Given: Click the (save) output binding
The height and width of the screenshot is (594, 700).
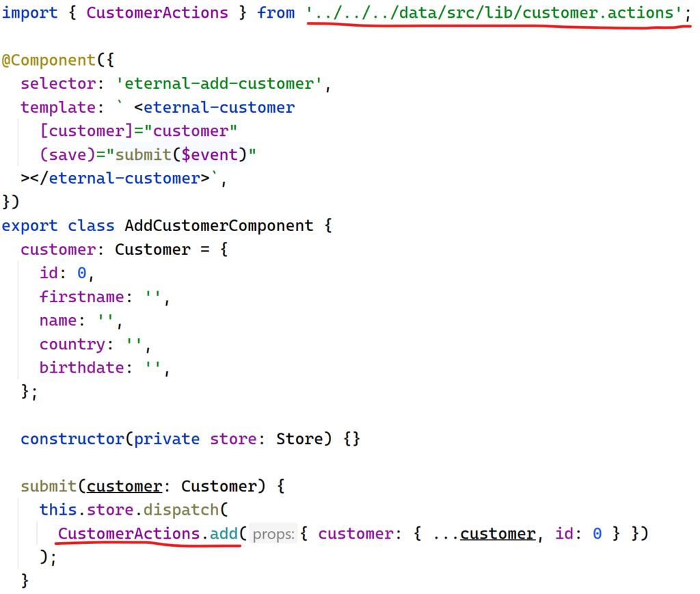Looking at the screenshot, I should coord(68,154).
